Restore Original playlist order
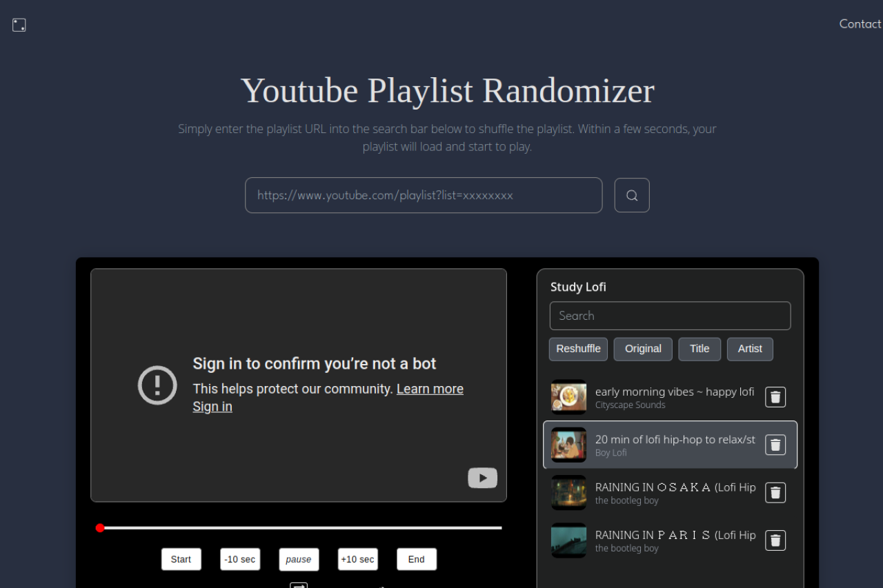The height and width of the screenshot is (588, 883). tap(643, 349)
